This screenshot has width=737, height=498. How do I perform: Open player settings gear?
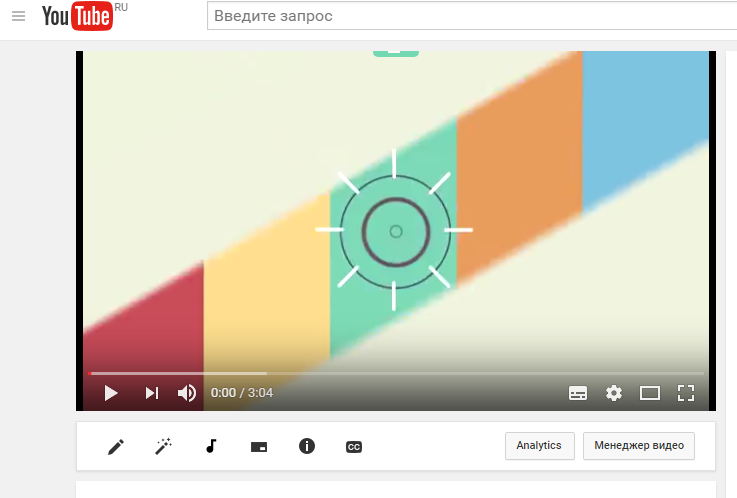pyautogui.click(x=614, y=393)
